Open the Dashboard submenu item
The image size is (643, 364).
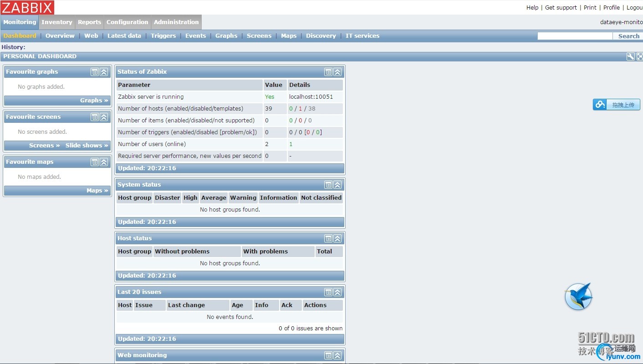pyautogui.click(x=20, y=36)
